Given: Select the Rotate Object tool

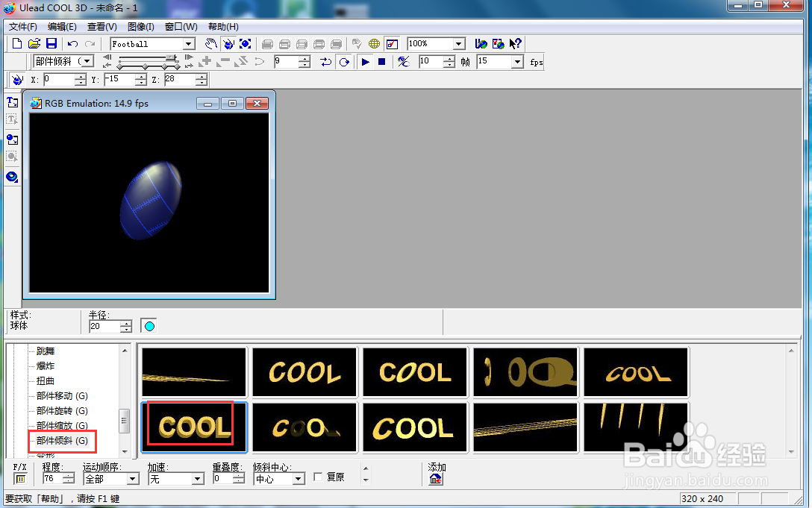Looking at the screenshot, I should click(228, 44).
